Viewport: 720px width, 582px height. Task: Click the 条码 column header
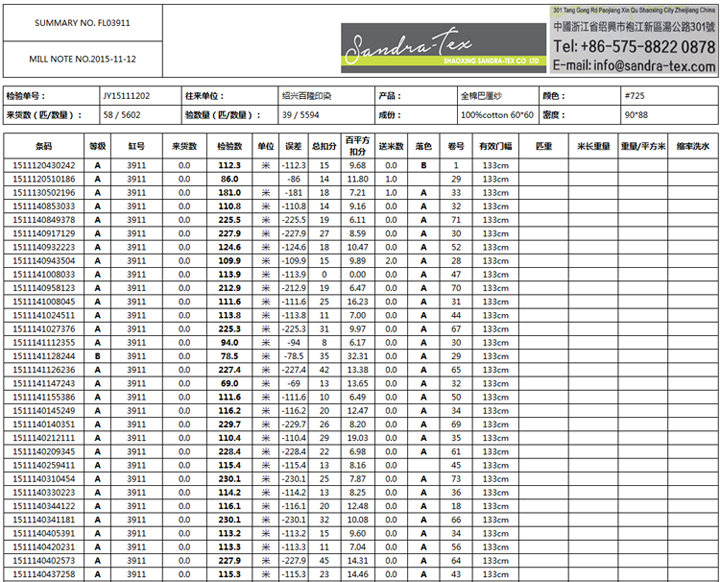(44, 146)
